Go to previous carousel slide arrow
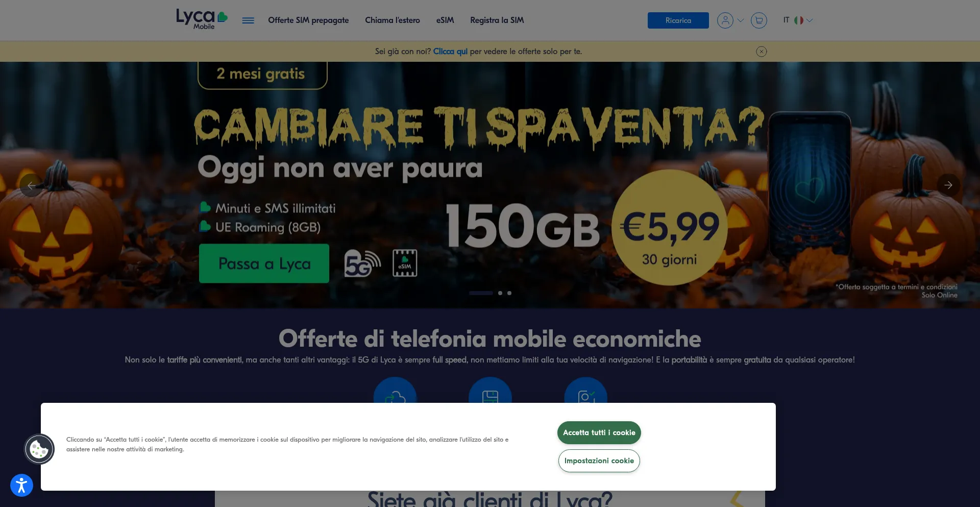Viewport: 980px width, 507px height. (31, 185)
